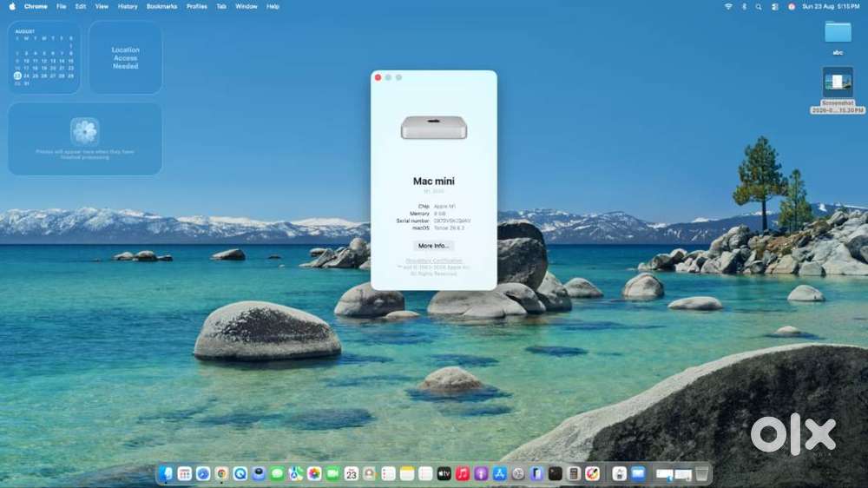
Task: Open App Store from the dock
Action: coord(500,473)
